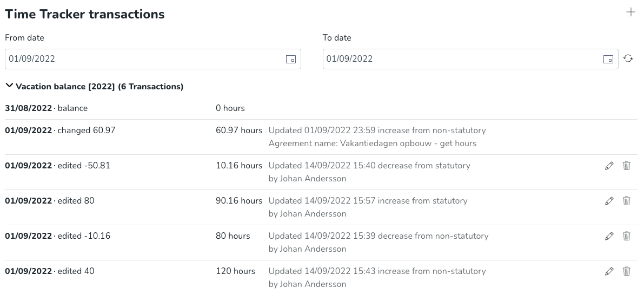Delete the edited -50.81 transaction
Screen dimensions: 644x294
(626, 166)
